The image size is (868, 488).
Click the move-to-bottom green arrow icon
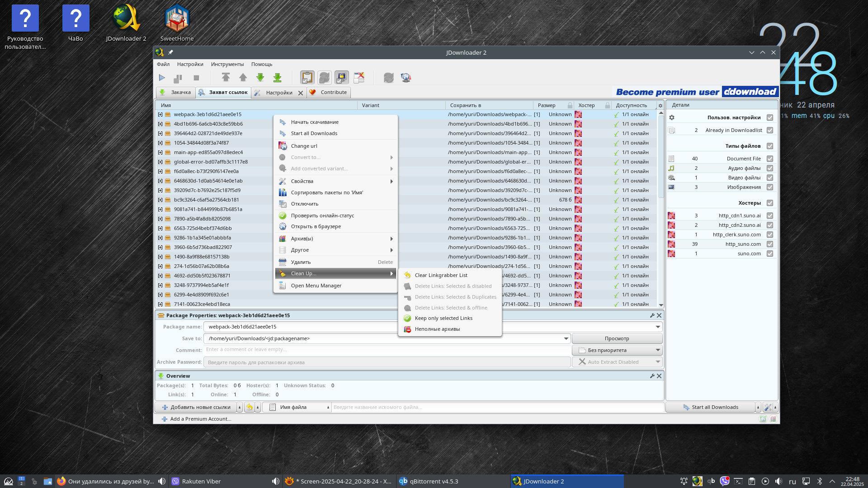pyautogui.click(x=278, y=78)
